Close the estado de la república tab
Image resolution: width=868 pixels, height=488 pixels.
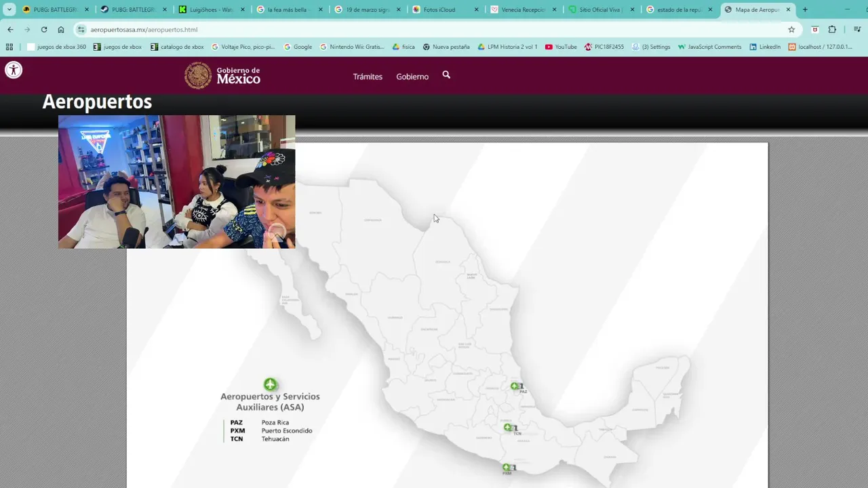(710, 9)
